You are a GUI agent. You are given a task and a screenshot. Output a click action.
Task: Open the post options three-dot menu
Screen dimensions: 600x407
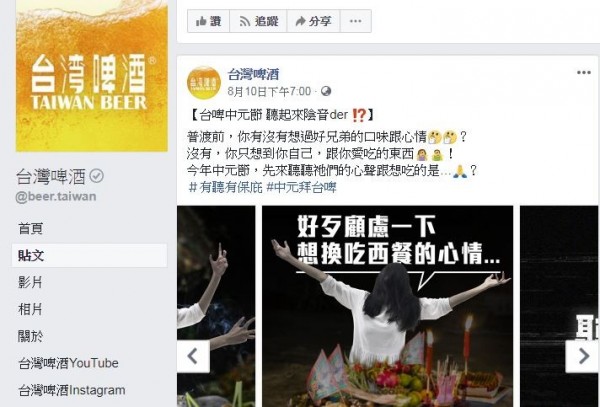[584, 73]
